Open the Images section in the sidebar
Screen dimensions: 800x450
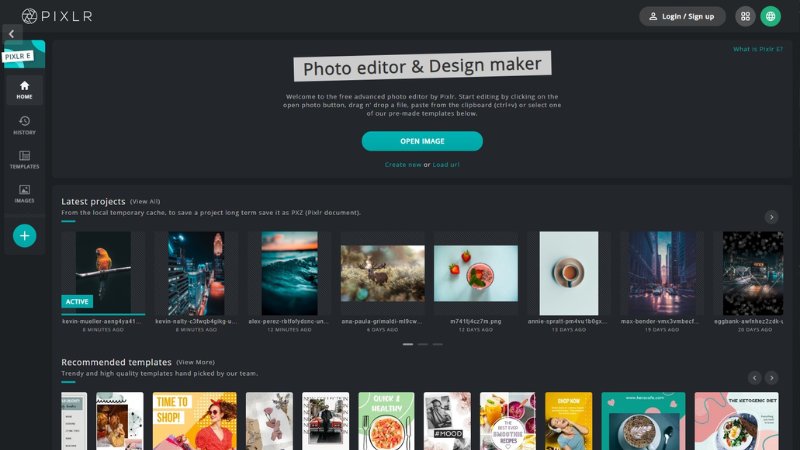tap(24, 194)
